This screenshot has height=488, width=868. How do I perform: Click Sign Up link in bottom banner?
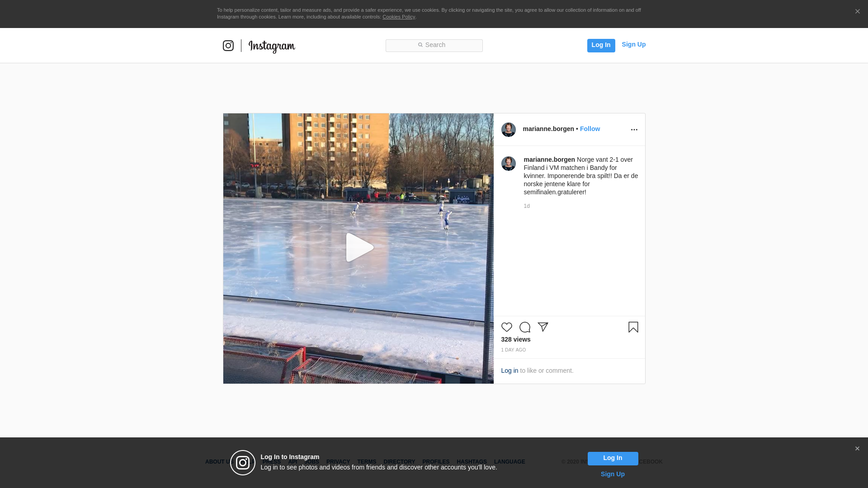tap(612, 474)
